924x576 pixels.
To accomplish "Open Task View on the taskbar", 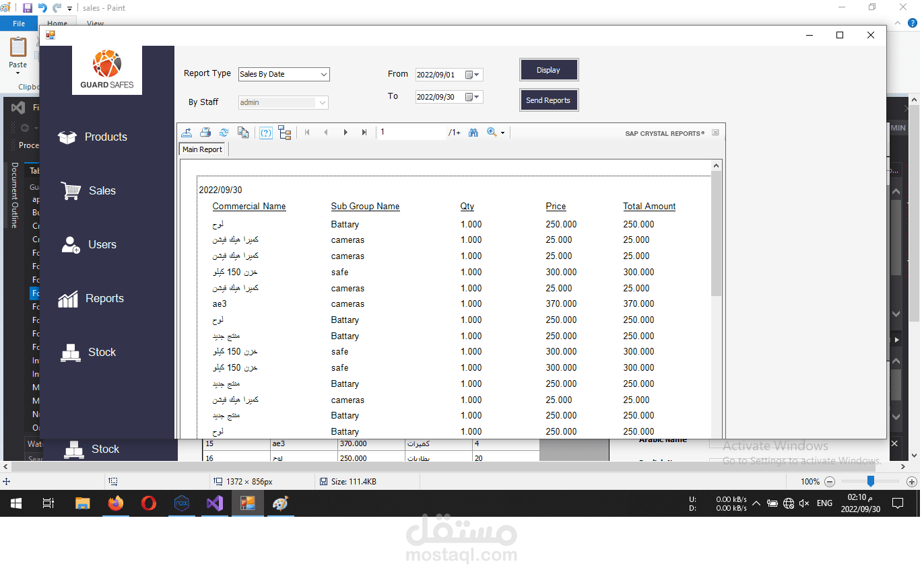I will (x=48, y=503).
